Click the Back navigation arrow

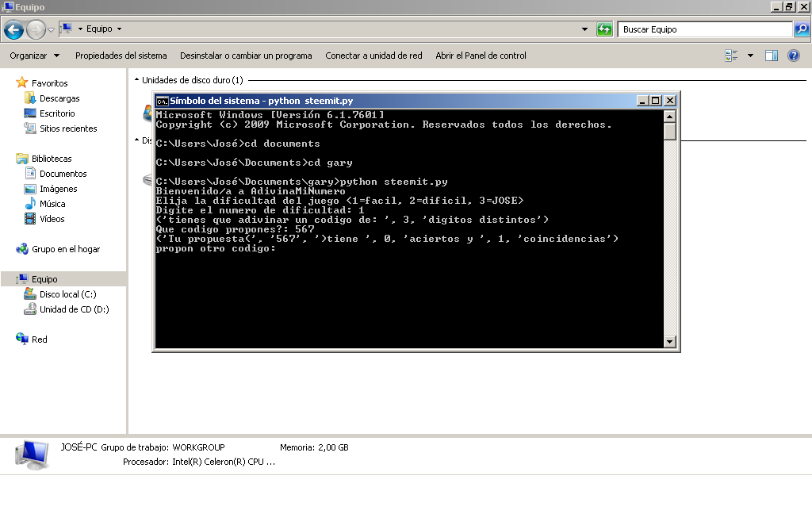tap(14, 29)
